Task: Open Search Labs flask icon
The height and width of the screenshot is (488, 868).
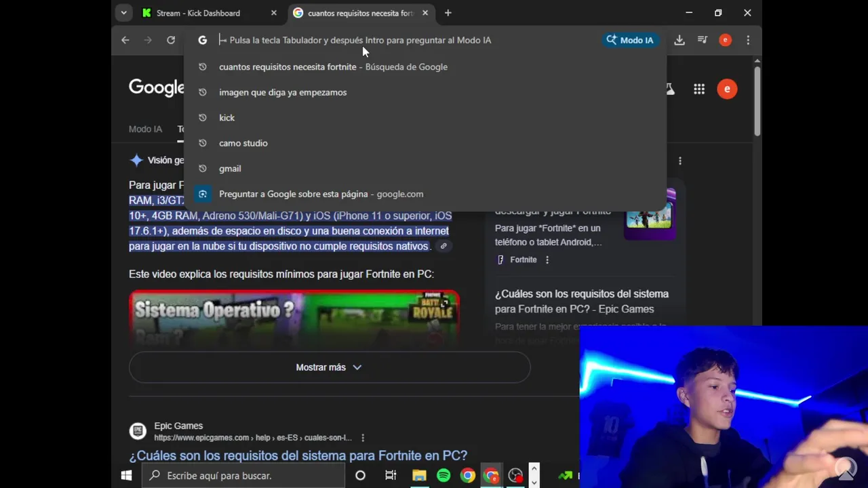Action: (x=671, y=89)
